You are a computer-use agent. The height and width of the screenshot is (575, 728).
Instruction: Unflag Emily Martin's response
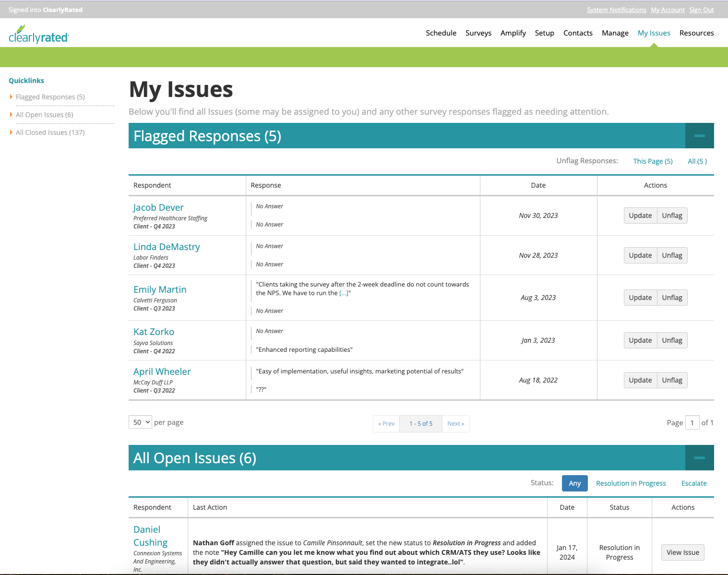pos(672,298)
